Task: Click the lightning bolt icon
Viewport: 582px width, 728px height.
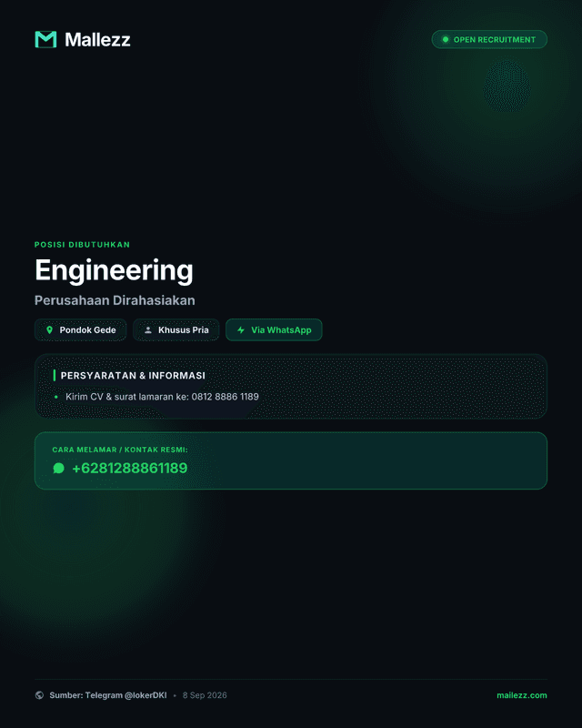Action: (x=241, y=330)
